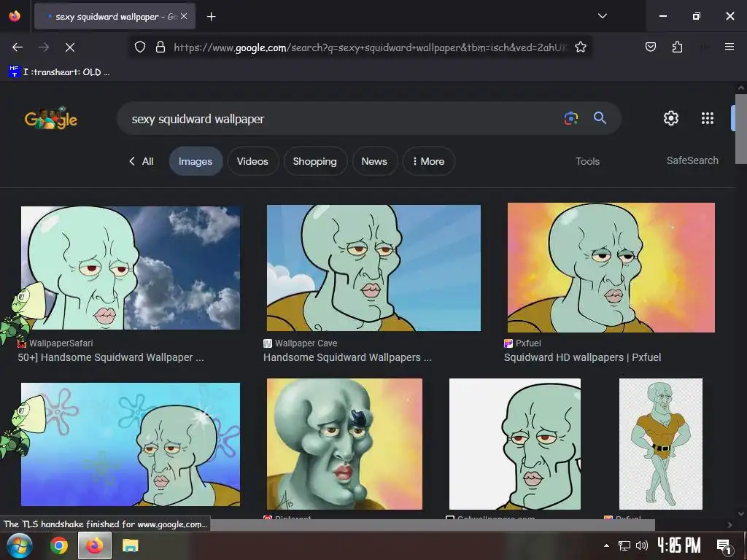The image size is (747, 560).
Task: Click the site padlock icon
Action: pyautogui.click(x=160, y=47)
